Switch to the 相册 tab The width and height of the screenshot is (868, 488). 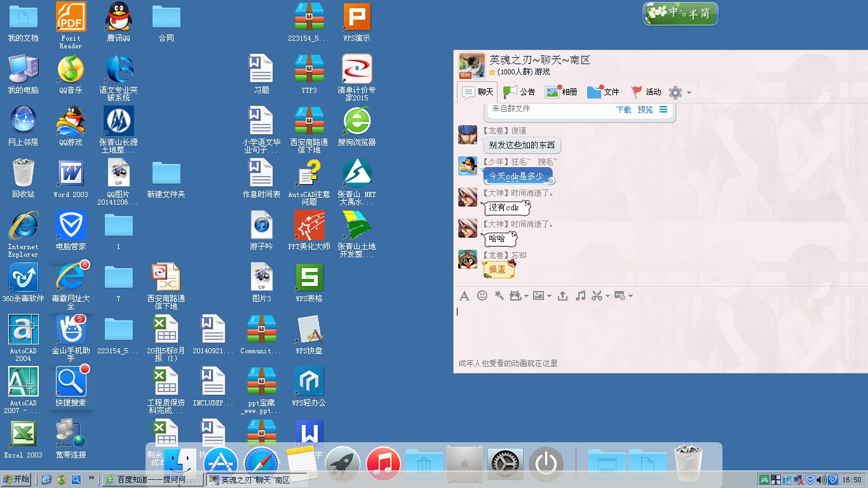[x=561, y=92]
